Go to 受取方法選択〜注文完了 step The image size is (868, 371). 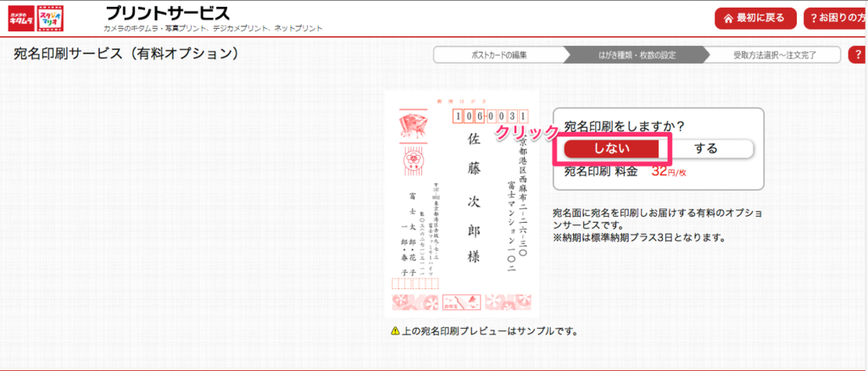tap(774, 55)
